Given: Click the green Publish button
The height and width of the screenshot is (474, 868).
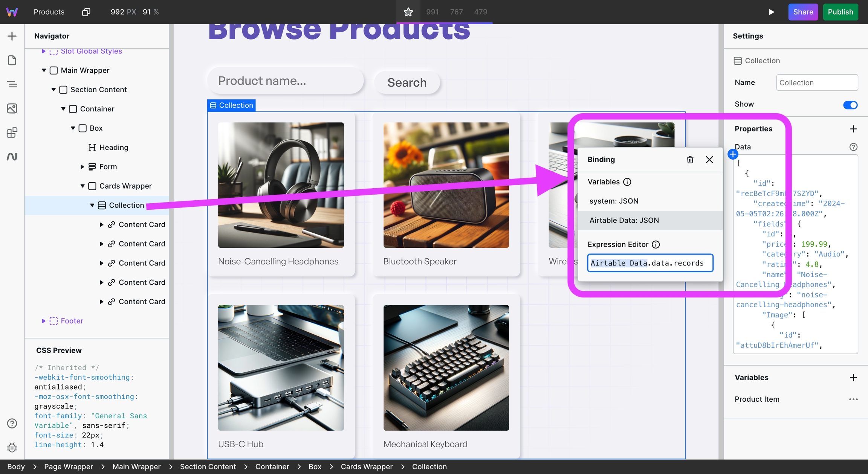Looking at the screenshot, I should point(840,12).
